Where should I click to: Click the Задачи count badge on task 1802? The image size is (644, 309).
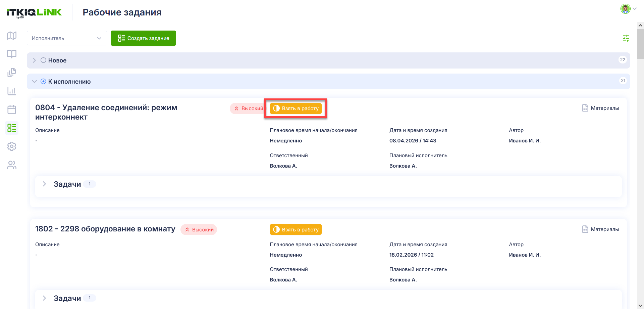[x=90, y=298]
